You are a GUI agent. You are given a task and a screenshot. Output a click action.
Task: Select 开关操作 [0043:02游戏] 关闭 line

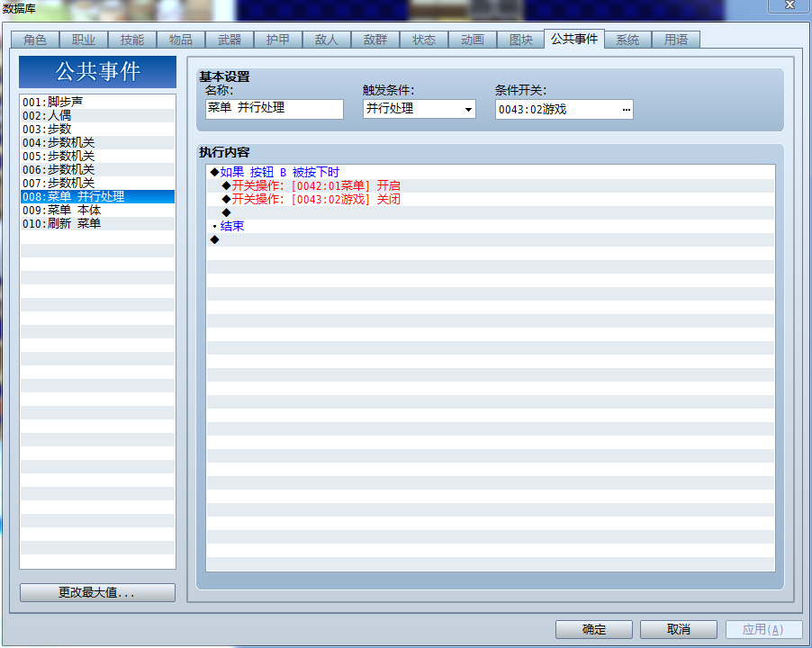(x=491, y=199)
